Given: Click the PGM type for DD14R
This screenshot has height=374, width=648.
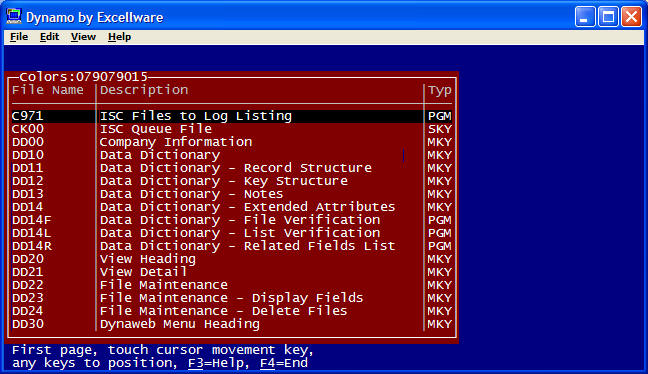Looking at the screenshot, I should 440,246.
